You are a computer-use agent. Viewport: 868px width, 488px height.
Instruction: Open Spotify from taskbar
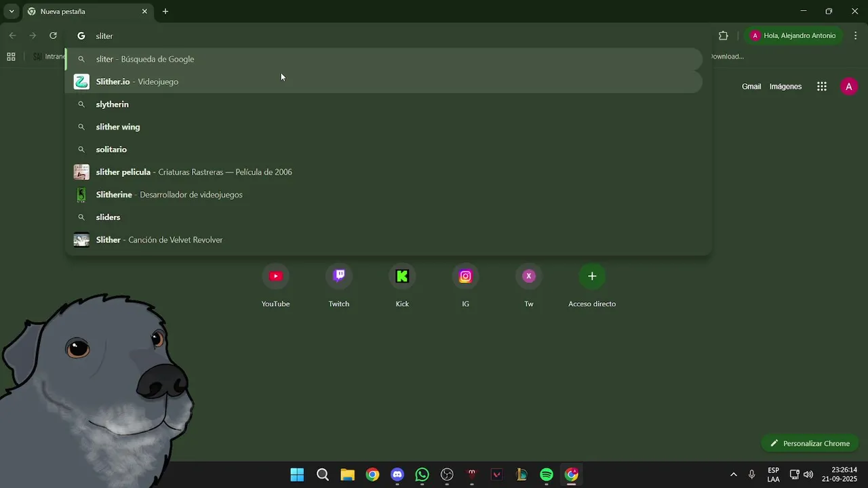(547, 474)
